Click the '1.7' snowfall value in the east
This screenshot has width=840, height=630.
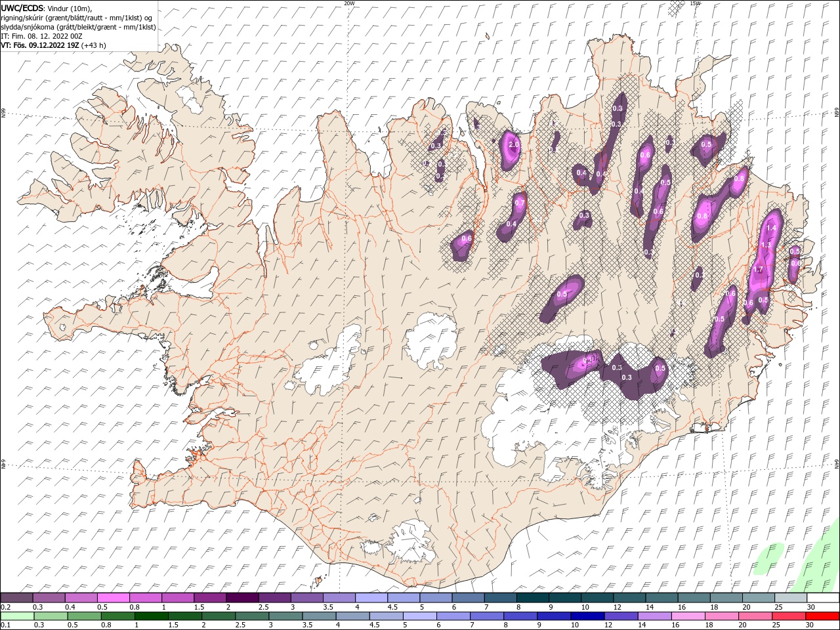coord(759,270)
